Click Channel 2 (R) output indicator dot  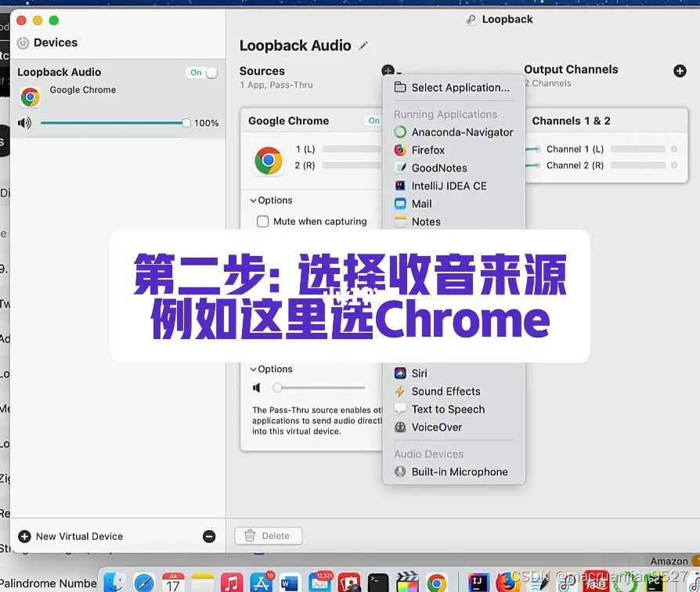pyautogui.click(x=674, y=166)
